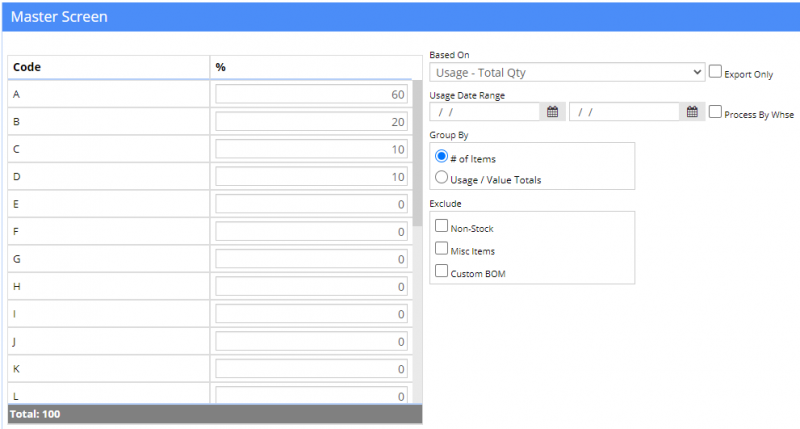
Task: Choose Usage / Value Totals grouping
Action: (442, 178)
